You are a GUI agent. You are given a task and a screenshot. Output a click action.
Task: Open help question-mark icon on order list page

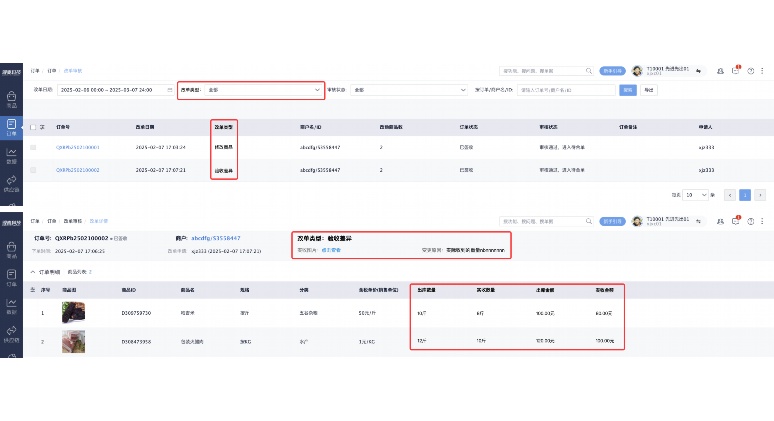click(x=750, y=71)
